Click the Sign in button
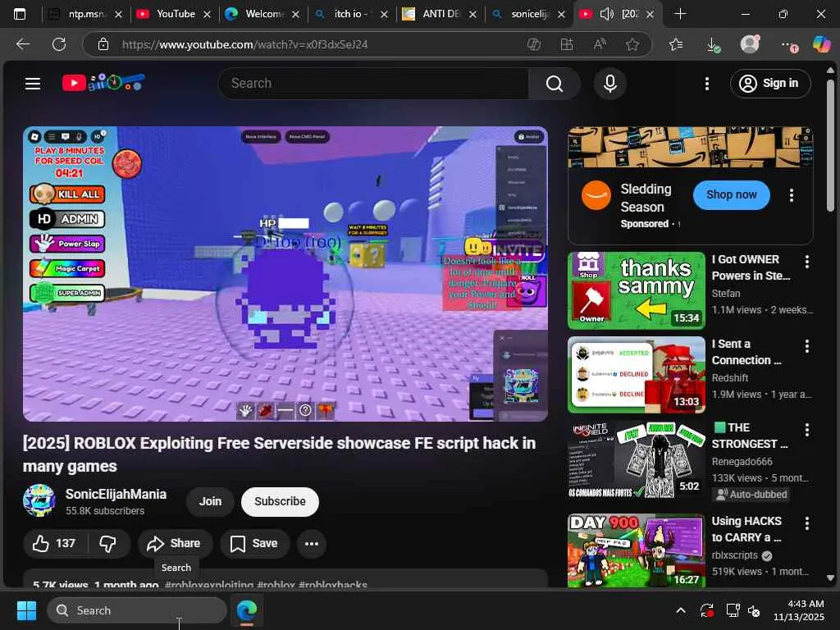This screenshot has height=630, width=840. click(x=769, y=84)
